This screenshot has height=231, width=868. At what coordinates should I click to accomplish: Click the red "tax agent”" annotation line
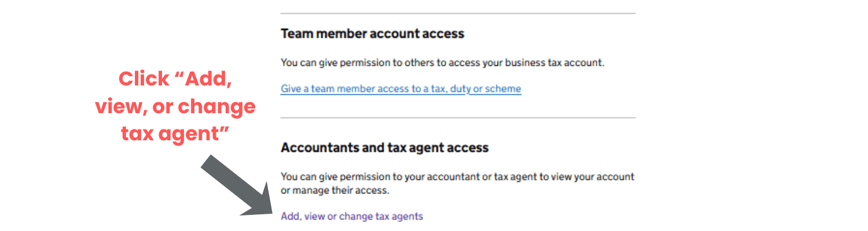pyautogui.click(x=175, y=133)
